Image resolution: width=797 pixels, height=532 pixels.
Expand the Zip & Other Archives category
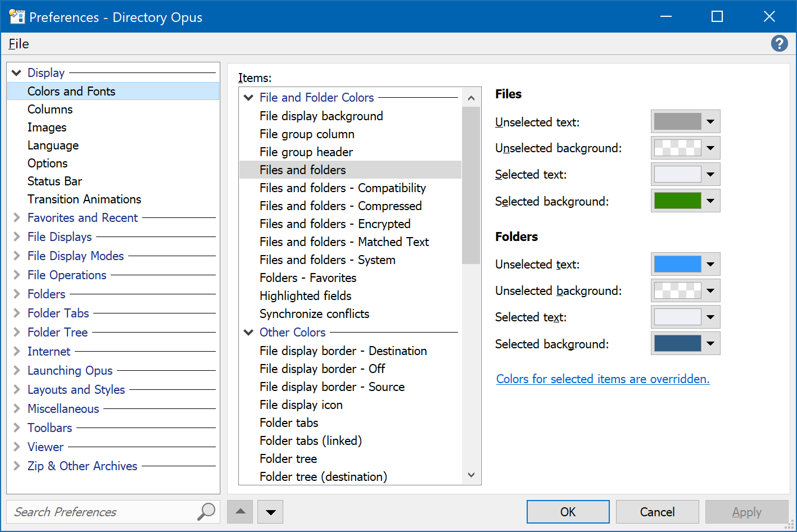[16, 466]
